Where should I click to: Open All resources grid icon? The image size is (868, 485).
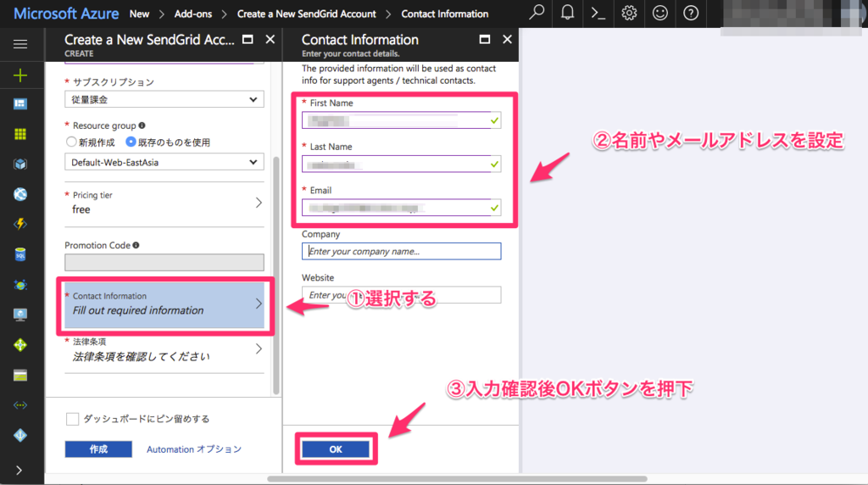pyautogui.click(x=20, y=134)
